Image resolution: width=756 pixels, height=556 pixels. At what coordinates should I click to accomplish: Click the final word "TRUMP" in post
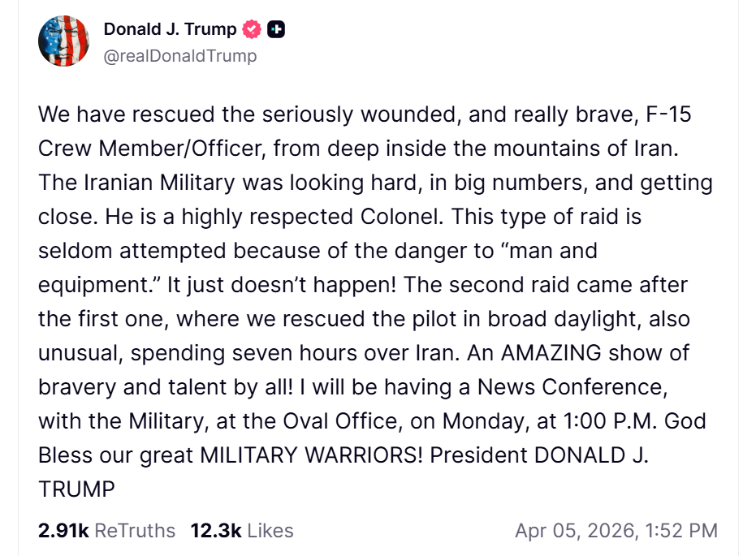(x=76, y=490)
